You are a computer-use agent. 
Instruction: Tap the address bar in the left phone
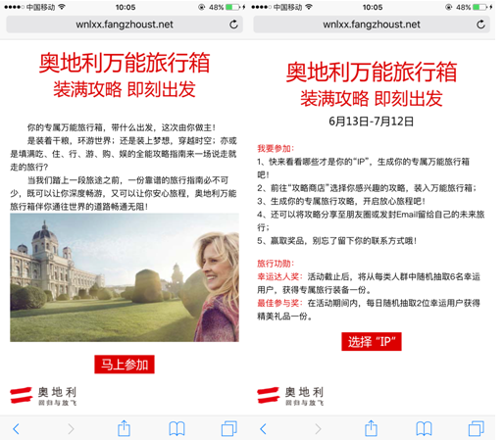pyautogui.click(x=125, y=24)
